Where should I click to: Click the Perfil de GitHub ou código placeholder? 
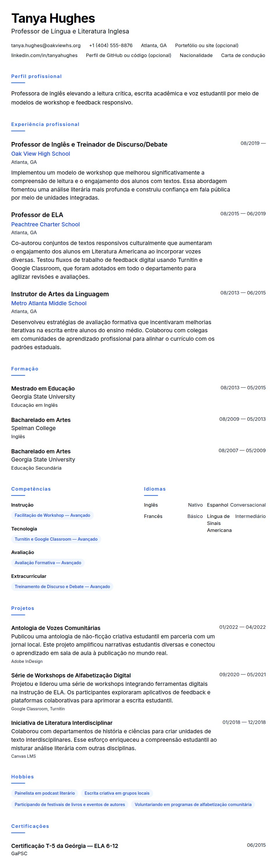tap(128, 55)
